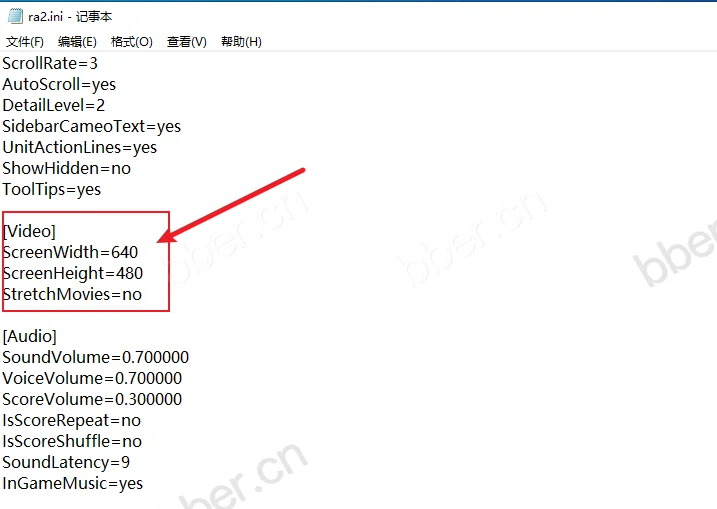Click on SidebarCameoText=yes line
This screenshot has width=717, height=509.
pos(91,126)
